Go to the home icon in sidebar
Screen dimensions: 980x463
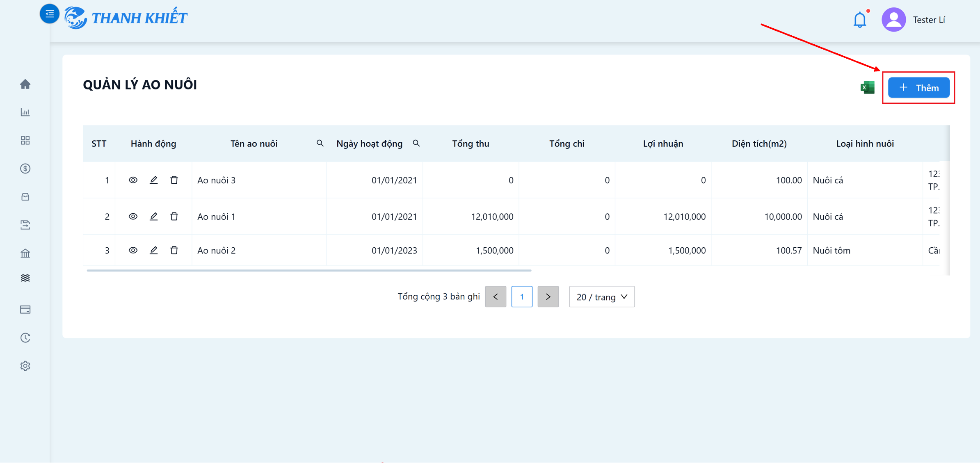[x=25, y=84]
